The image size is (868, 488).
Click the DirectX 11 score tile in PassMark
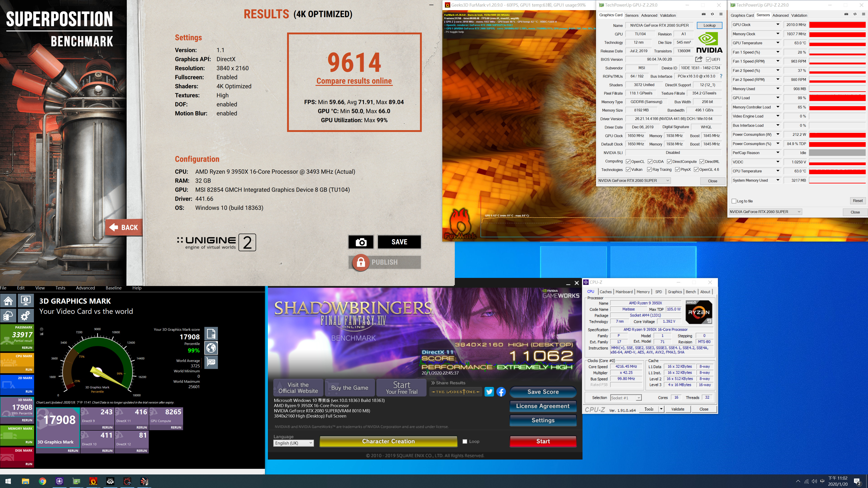(131, 419)
